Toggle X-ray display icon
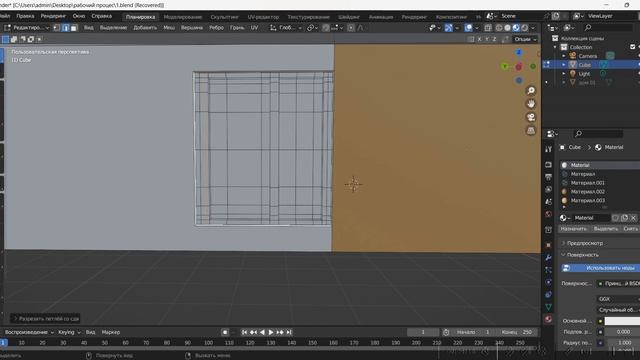640x360 pixels. (488, 28)
